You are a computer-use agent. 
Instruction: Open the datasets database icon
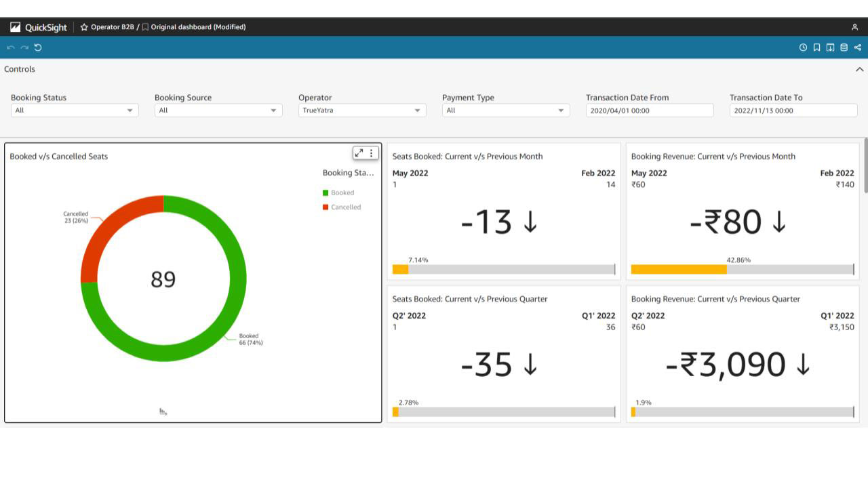[x=844, y=47]
